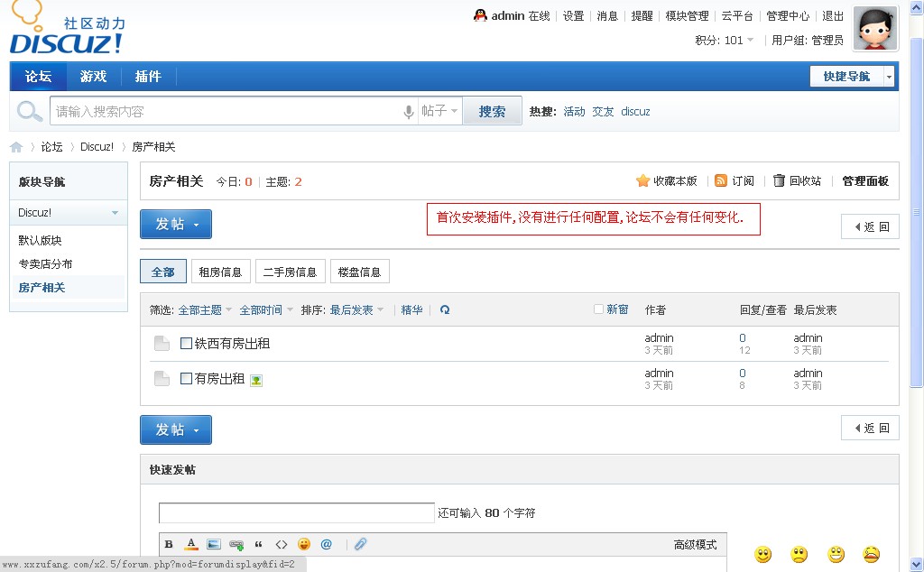Select the 租房信息 category tab
The image size is (924, 572).
(x=220, y=272)
